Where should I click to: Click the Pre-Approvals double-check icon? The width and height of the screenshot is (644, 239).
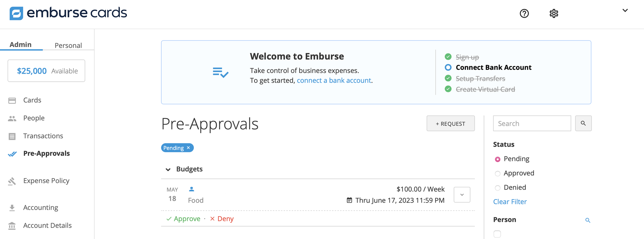(x=13, y=154)
